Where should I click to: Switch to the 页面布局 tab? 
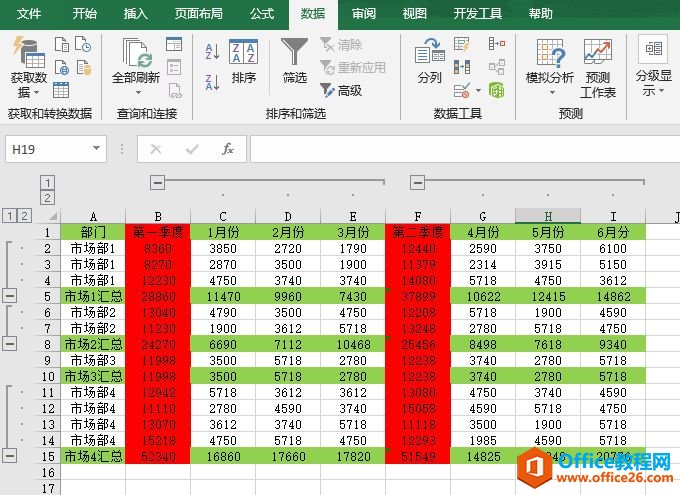[199, 14]
